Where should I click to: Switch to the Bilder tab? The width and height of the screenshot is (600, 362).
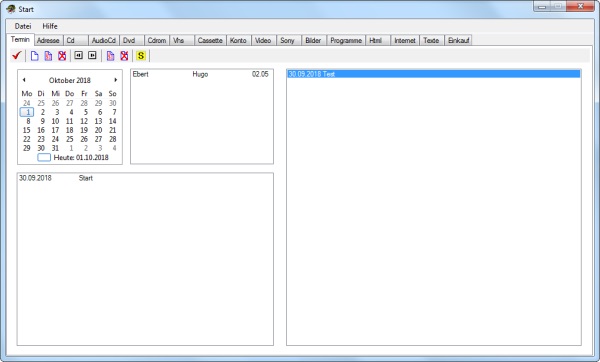pyautogui.click(x=313, y=41)
